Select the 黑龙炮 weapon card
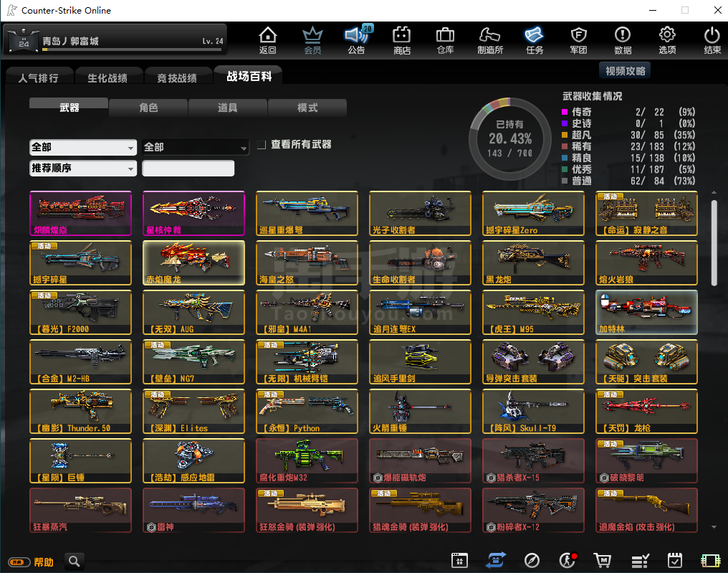Viewport: 728px width, 573px height. click(x=534, y=263)
